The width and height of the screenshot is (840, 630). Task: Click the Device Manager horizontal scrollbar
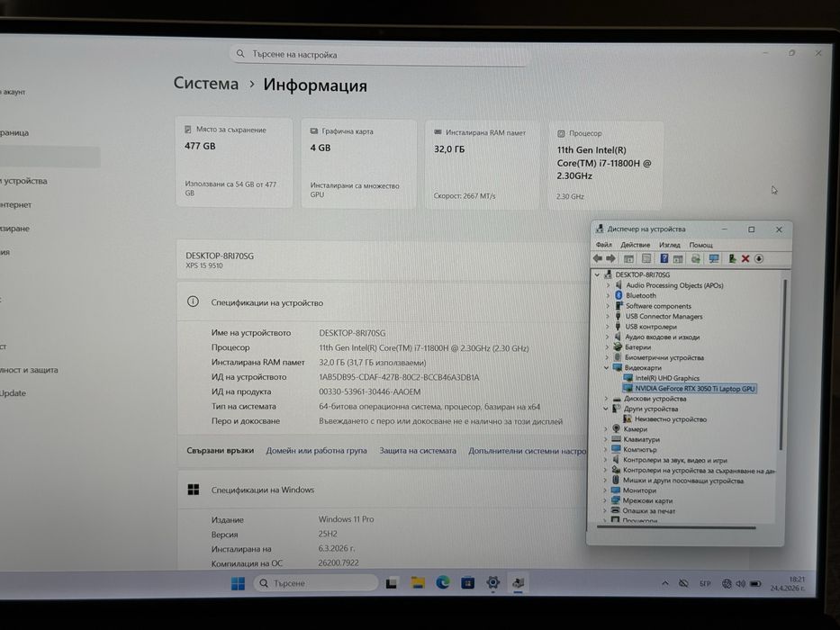click(x=676, y=527)
